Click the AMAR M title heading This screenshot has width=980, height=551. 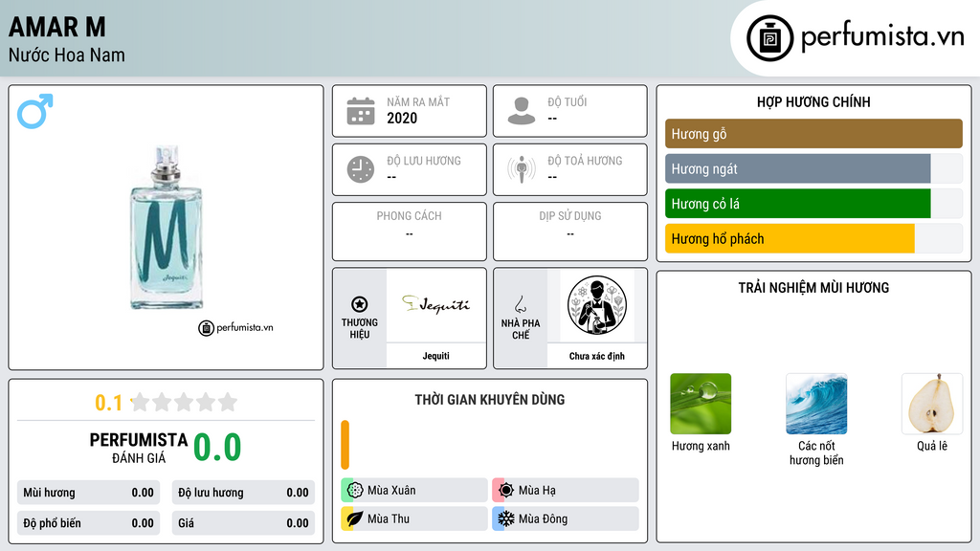pyautogui.click(x=56, y=27)
